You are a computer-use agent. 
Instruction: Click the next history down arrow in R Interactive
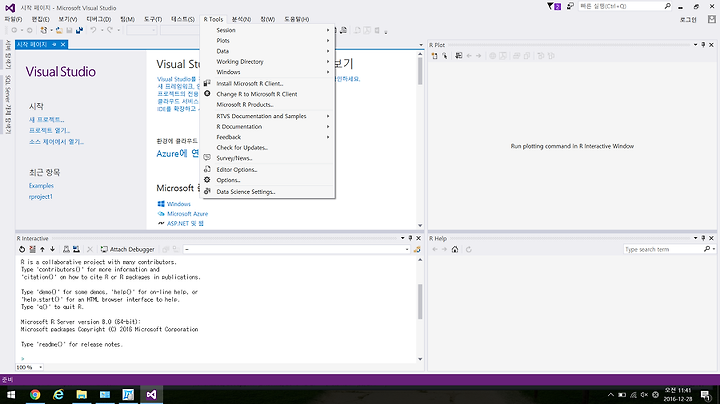click(52, 249)
